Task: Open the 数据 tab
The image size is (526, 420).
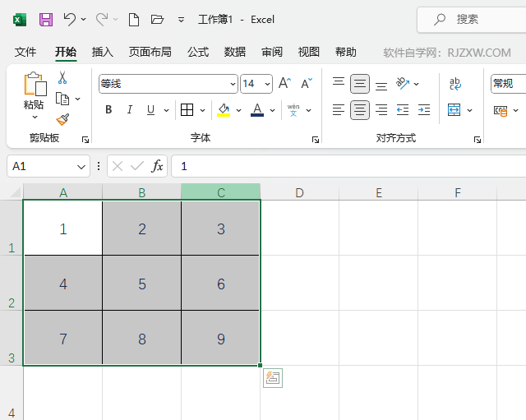Action: 235,52
